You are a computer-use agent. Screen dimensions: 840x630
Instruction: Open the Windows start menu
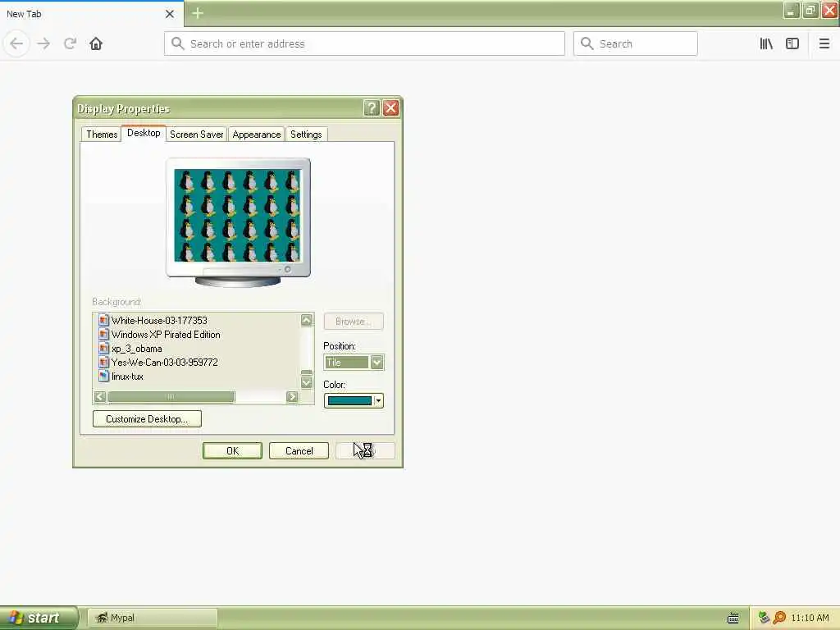tap(39, 618)
